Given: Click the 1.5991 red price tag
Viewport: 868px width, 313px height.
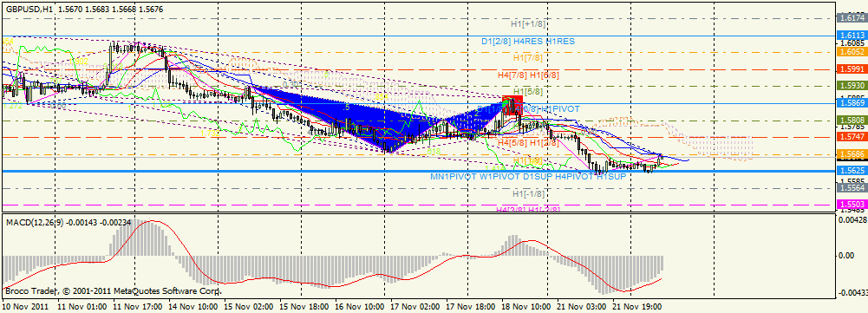Looking at the screenshot, I should tap(853, 69).
